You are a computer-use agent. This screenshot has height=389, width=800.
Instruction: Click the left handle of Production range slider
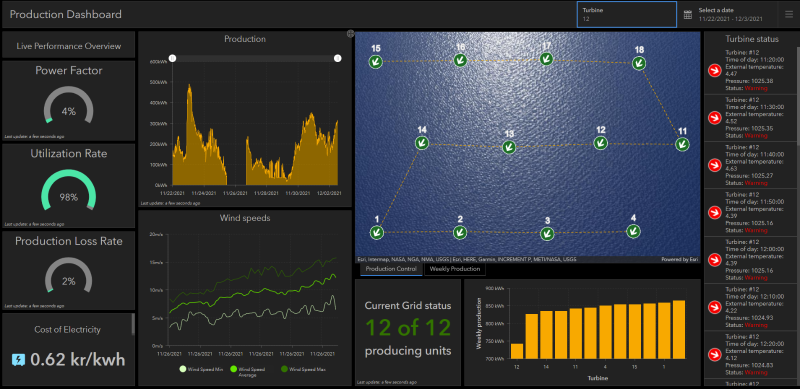[172, 59]
